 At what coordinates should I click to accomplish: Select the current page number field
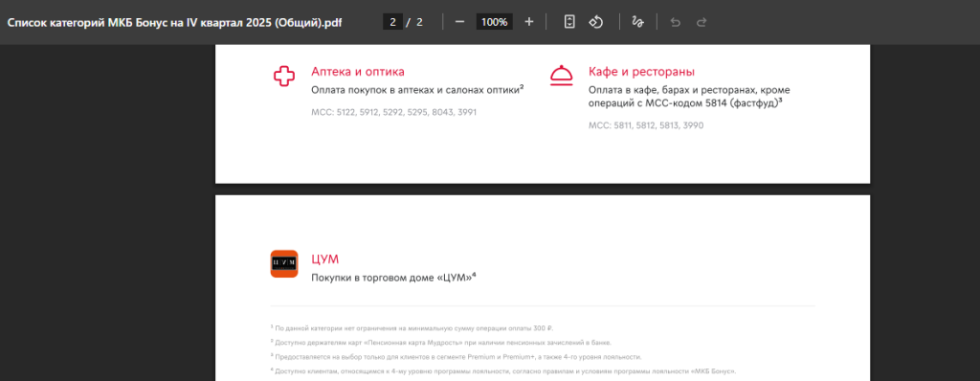pos(392,22)
